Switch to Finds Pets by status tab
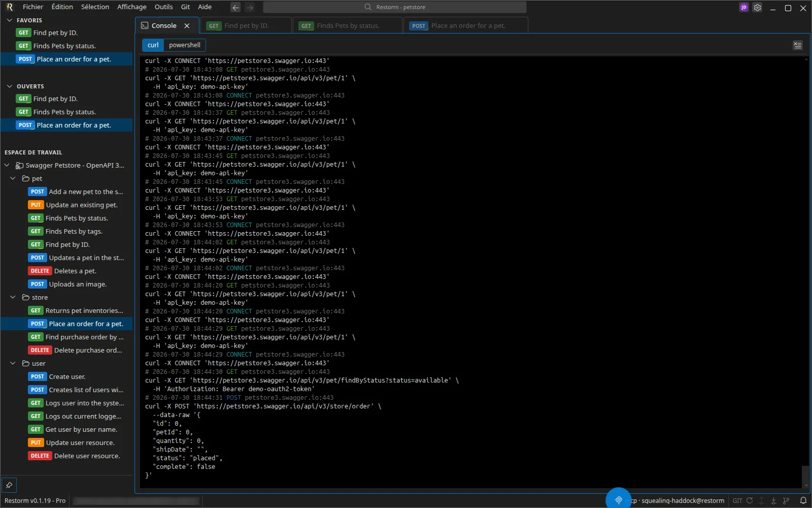 348,25
